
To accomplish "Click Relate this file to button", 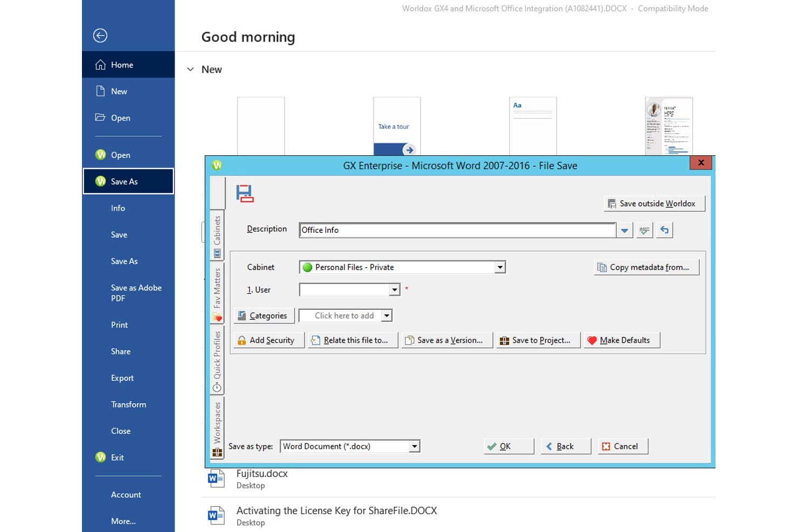I will (353, 341).
